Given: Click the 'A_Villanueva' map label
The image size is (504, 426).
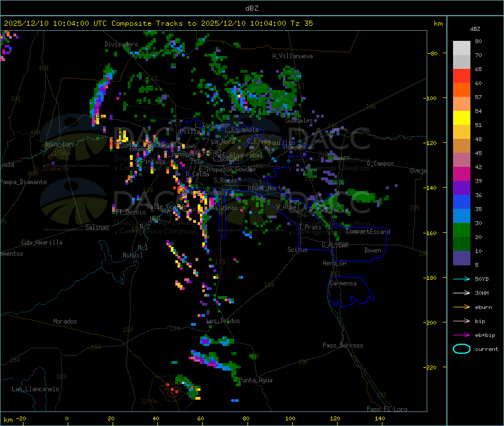Looking at the screenshot, I should (x=292, y=56).
